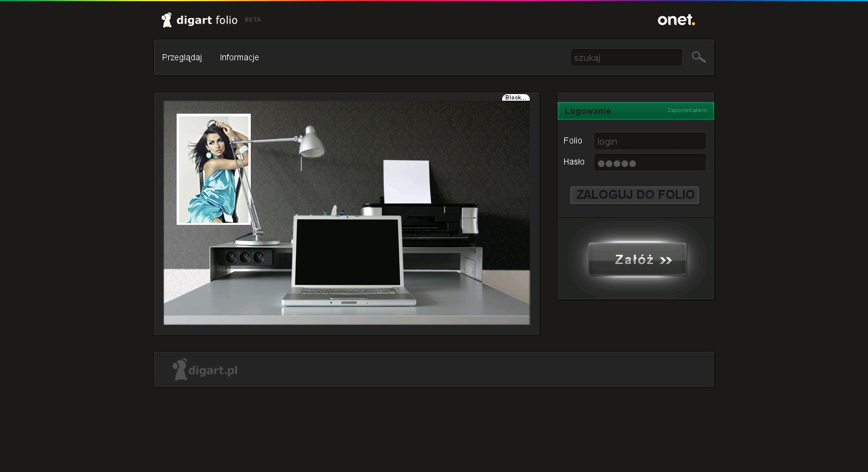Click the Hasło field label
This screenshot has width=868, height=472.
(574, 162)
